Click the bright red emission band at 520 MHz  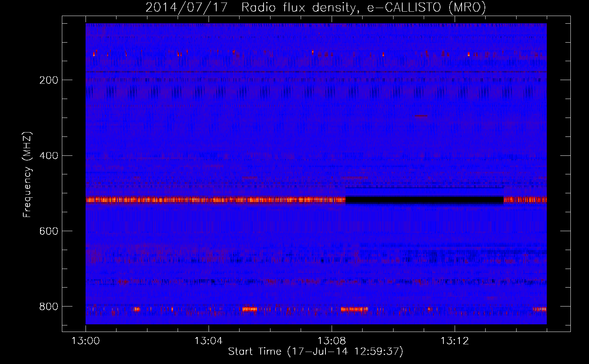(x=216, y=200)
